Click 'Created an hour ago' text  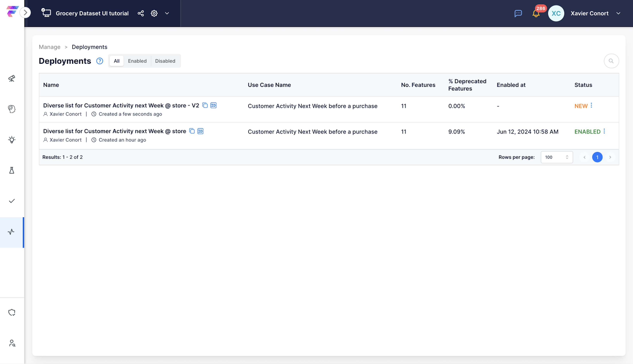[122, 140]
